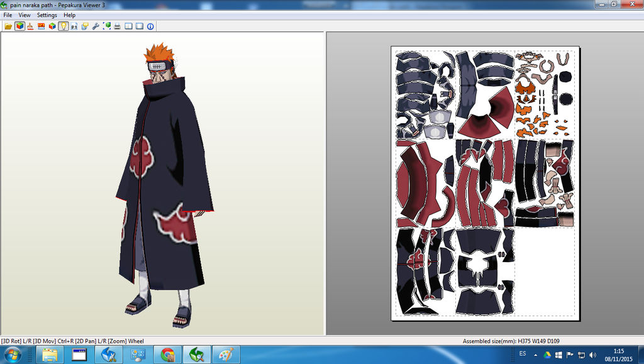Open the Help menu
This screenshot has width=644, height=364.
(x=69, y=14)
